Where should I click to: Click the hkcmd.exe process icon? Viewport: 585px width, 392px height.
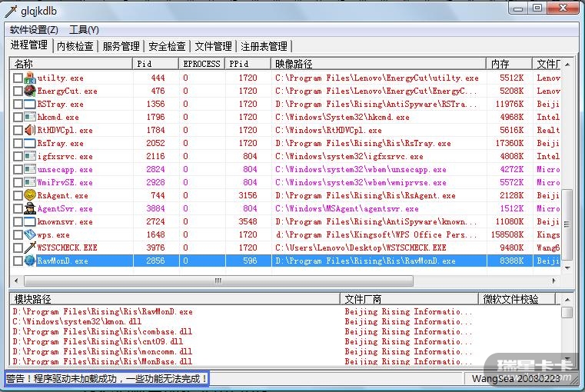30,117
